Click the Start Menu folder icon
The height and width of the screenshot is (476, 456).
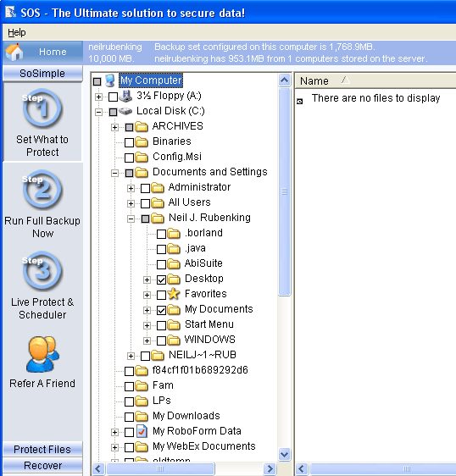click(x=174, y=324)
